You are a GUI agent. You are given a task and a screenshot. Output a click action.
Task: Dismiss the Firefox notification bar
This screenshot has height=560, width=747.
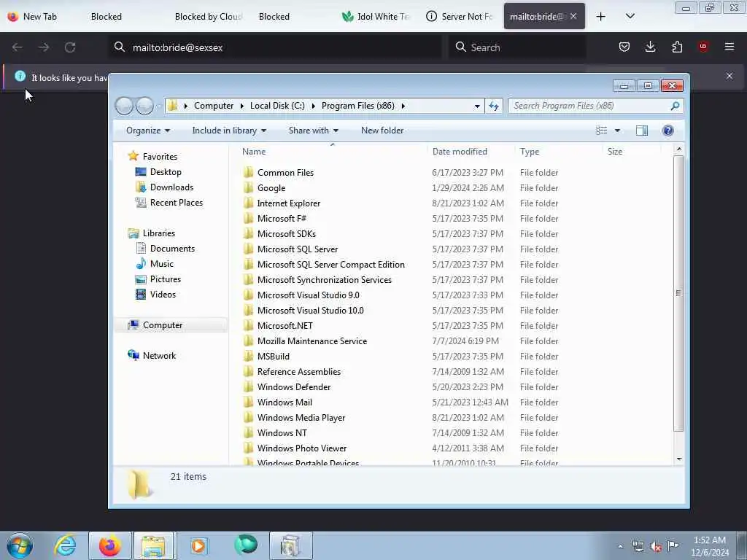pyautogui.click(x=729, y=76)
